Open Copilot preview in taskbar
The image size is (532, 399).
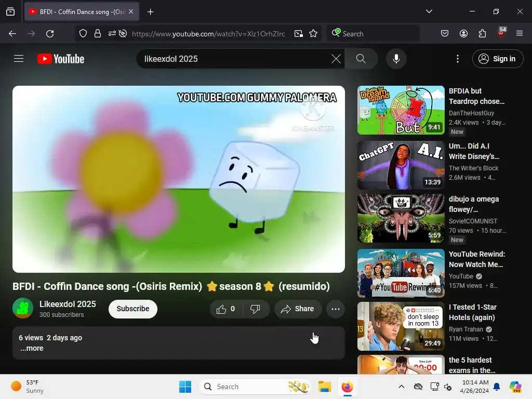[515, 387]
